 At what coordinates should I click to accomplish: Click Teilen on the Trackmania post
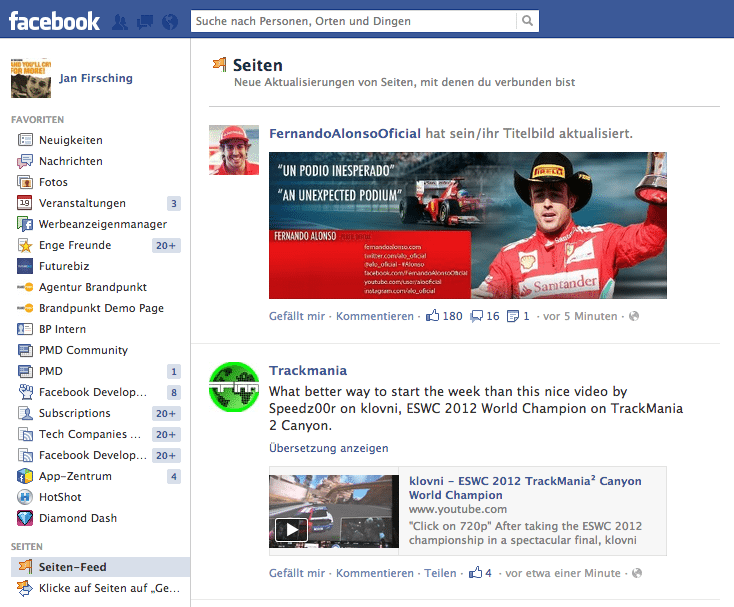pos(440,573)
